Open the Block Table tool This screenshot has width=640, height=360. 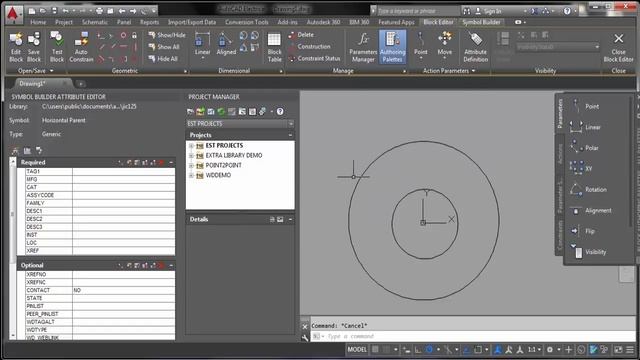tap(274, 47)
